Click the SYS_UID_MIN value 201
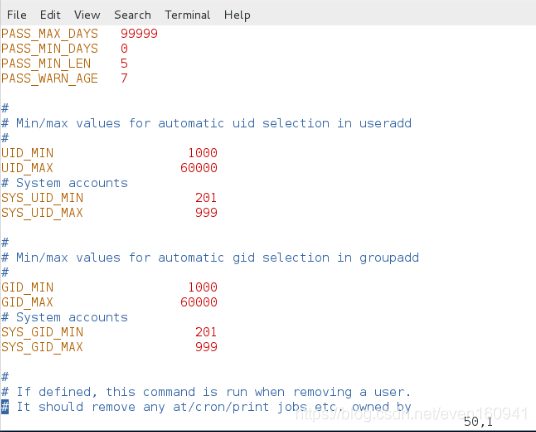This screenshot has width=536, height=432. [x=206, y=198]
